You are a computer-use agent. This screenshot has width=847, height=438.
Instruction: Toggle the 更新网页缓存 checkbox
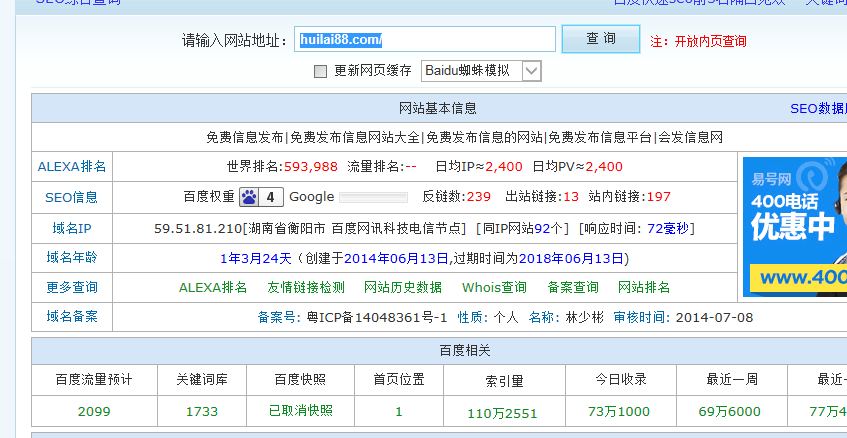[320, 71]
